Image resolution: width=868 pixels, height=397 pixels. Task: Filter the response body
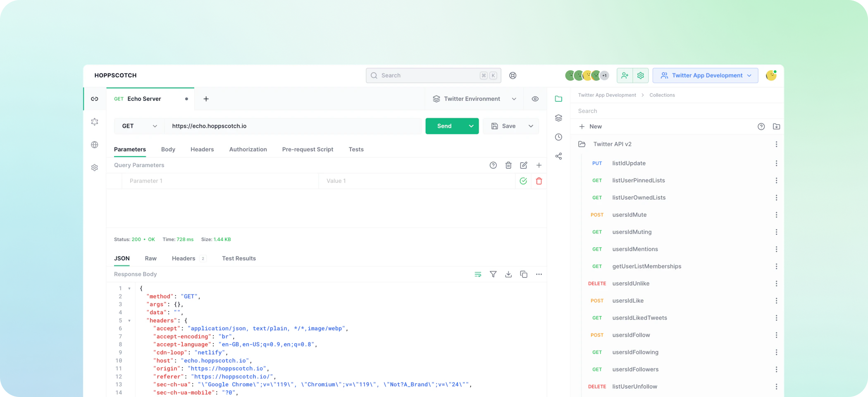[493, 274]
